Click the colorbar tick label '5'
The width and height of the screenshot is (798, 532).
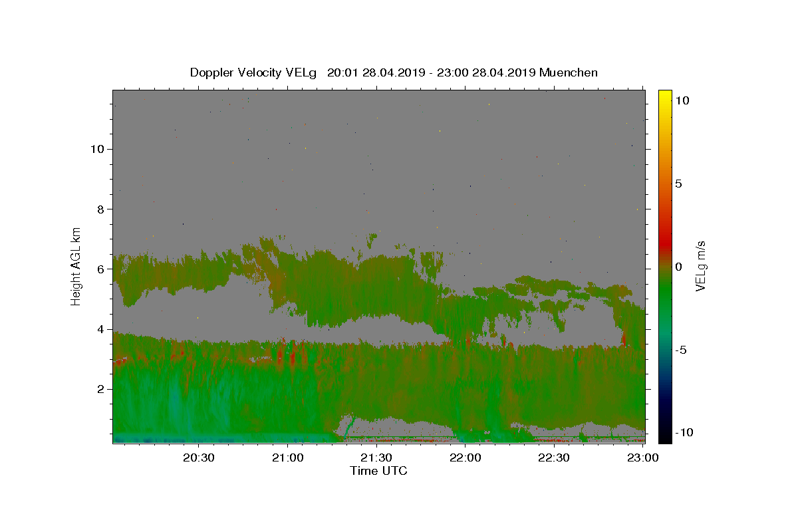click(678, 184)
